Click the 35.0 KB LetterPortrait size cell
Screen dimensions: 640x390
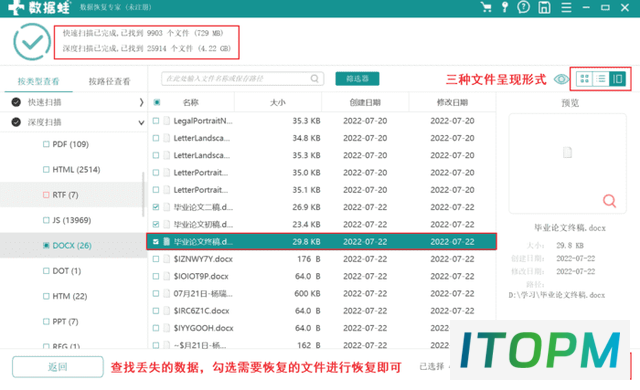(x=306, y=173)
